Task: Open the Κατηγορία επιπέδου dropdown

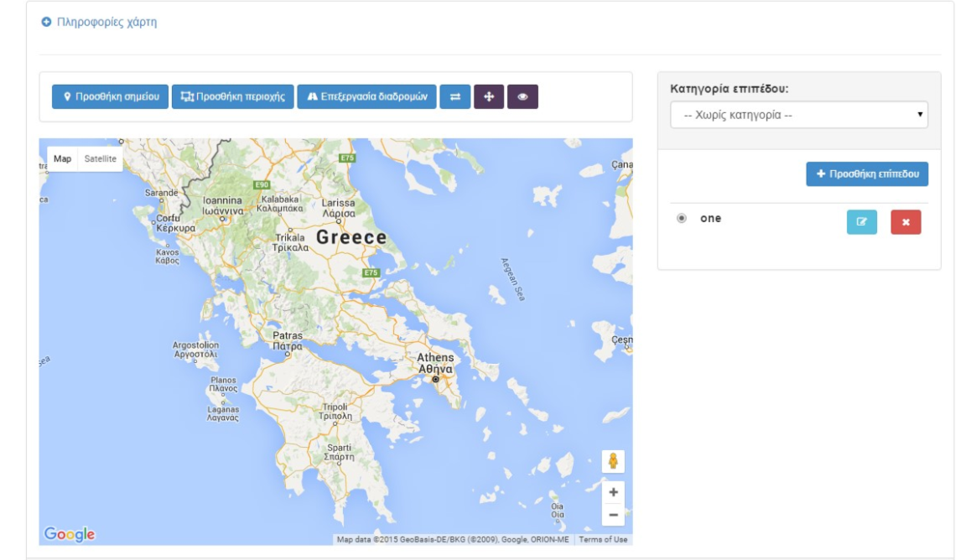Action: coord(799,115)
